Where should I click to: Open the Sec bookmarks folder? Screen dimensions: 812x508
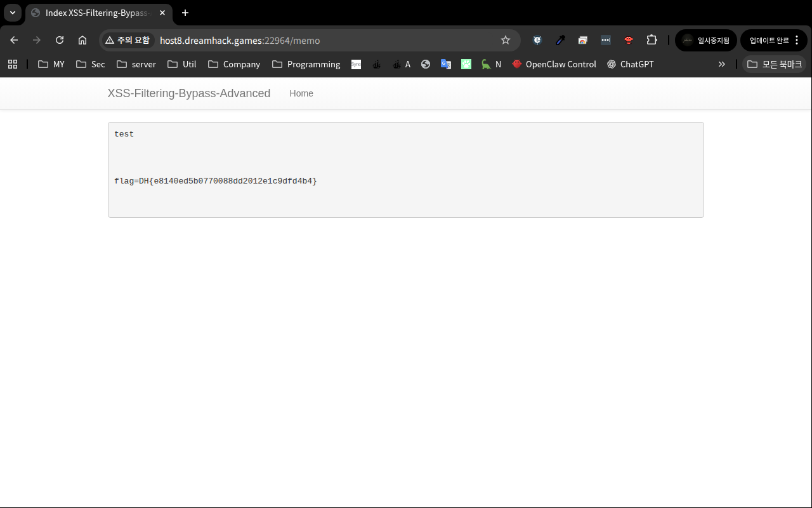pos(90,64)
